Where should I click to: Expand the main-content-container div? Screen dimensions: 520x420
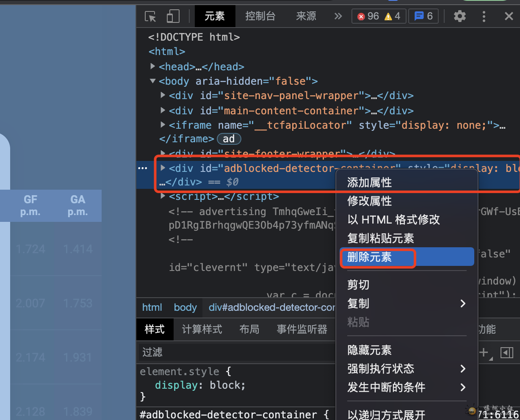(x=163, y=110)
